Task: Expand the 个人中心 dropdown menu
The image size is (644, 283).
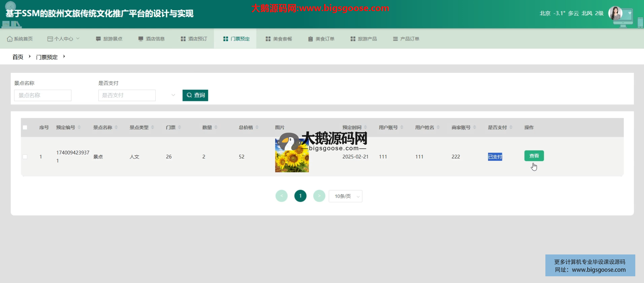Action: pyautogui.click(x=64, y=39)
